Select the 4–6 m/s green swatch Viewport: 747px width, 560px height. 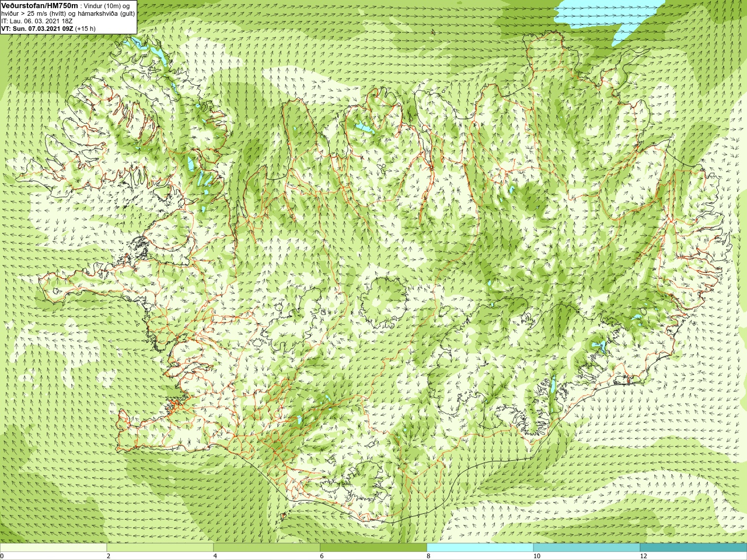tap(267, 548)
